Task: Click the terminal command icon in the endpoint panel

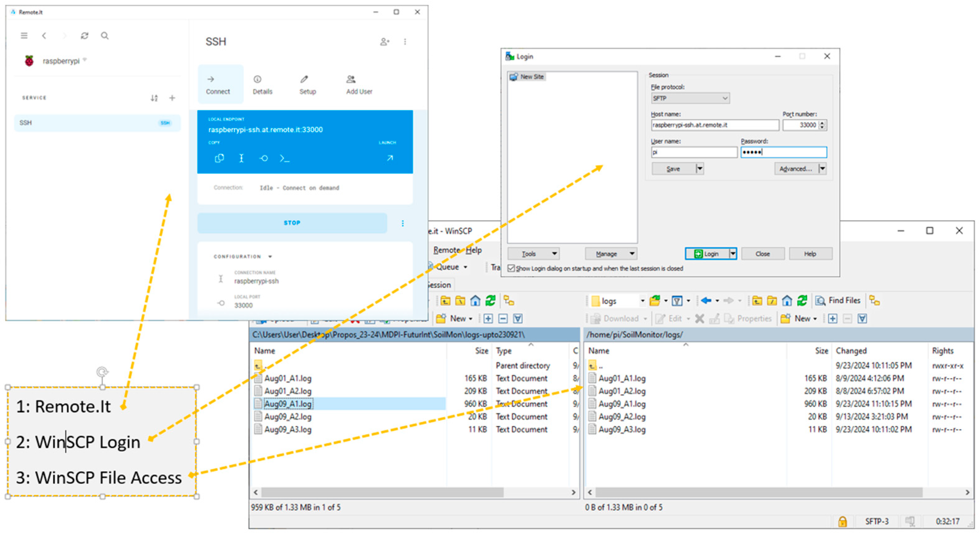Action: tap(284, 158)
